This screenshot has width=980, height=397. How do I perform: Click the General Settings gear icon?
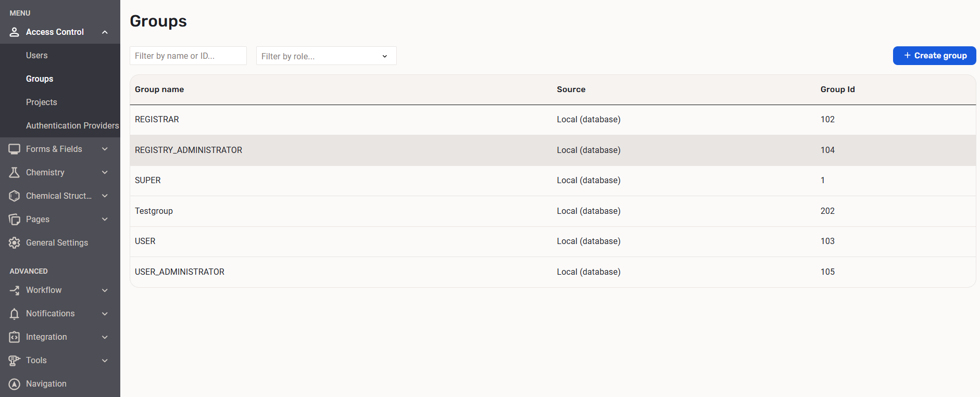point(15,243)
